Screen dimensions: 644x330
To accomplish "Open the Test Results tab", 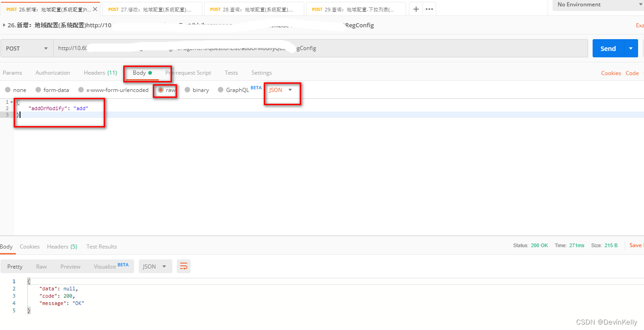I will click(101, 247).
